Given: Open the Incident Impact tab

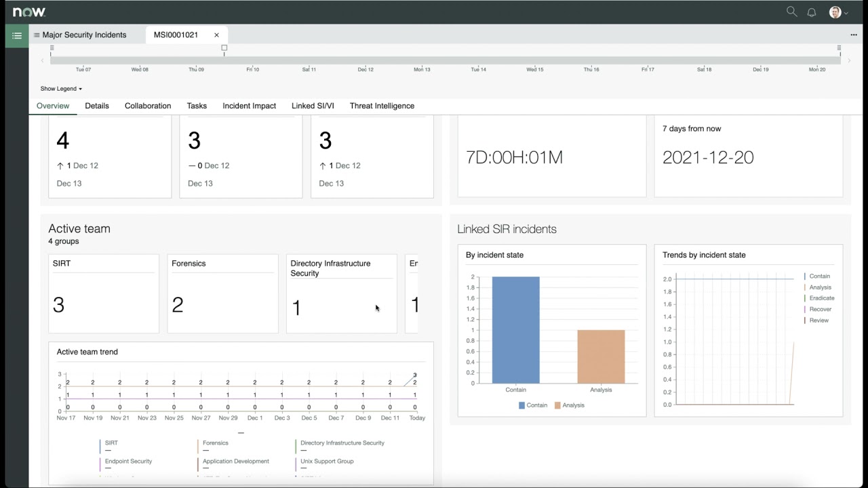Looking at the screenshot, I should point(250,106).
